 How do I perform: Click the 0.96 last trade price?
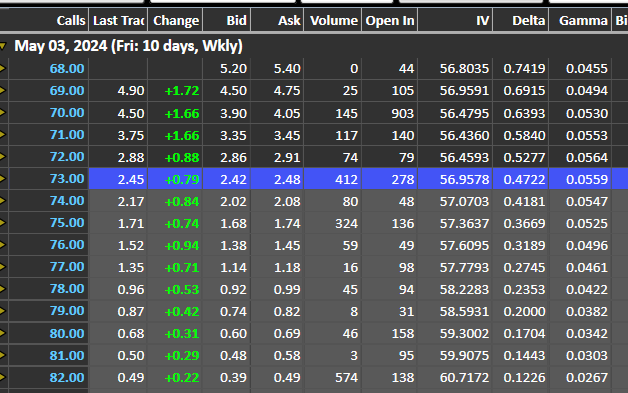click(x=131, y=290)
